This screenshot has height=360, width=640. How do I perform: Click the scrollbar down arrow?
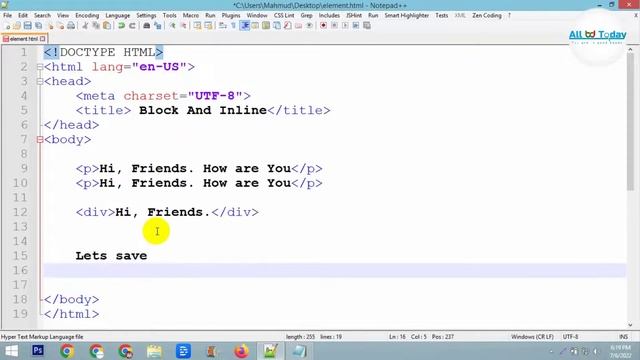[631, 325]
